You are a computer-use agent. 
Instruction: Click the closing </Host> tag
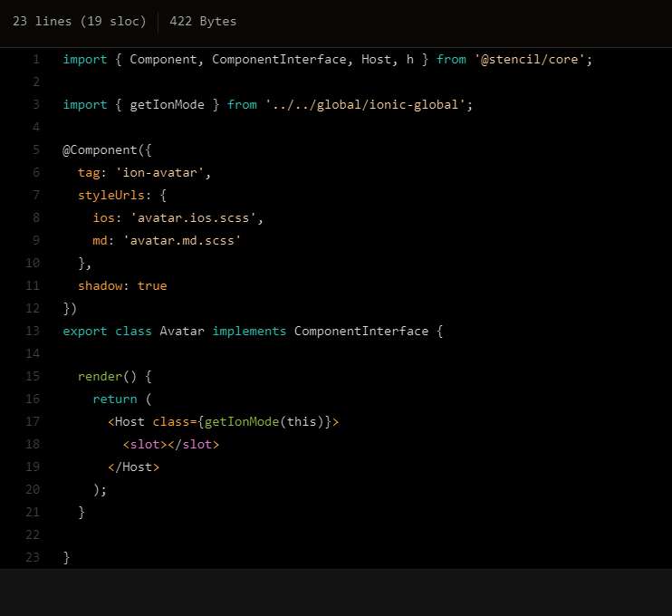pos(133,467)
